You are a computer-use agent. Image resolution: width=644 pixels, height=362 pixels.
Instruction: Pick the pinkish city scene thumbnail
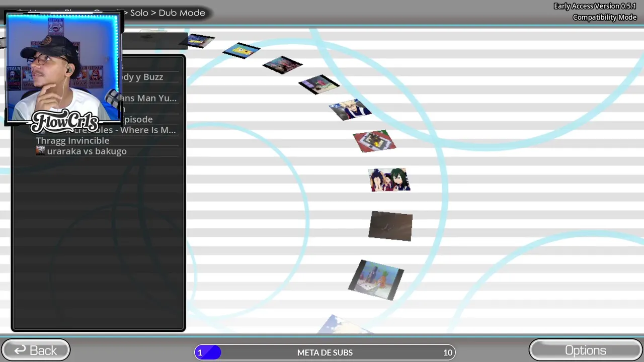point(282,65)
